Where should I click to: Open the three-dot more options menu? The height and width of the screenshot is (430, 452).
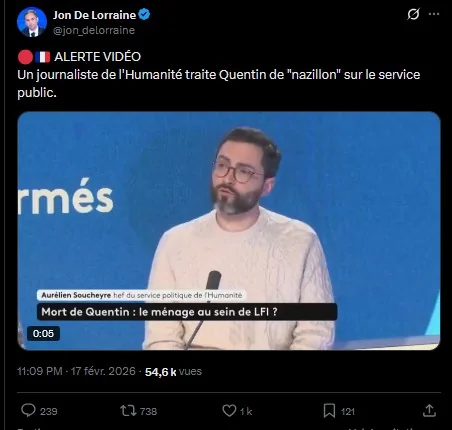point(434,14)
